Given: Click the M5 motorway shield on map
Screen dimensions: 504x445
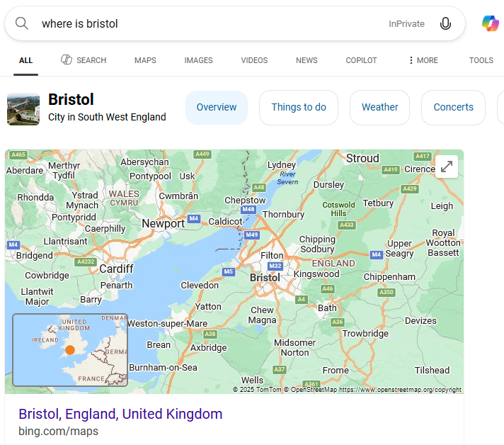Looking at the screenshot, I should pos(228,271).
